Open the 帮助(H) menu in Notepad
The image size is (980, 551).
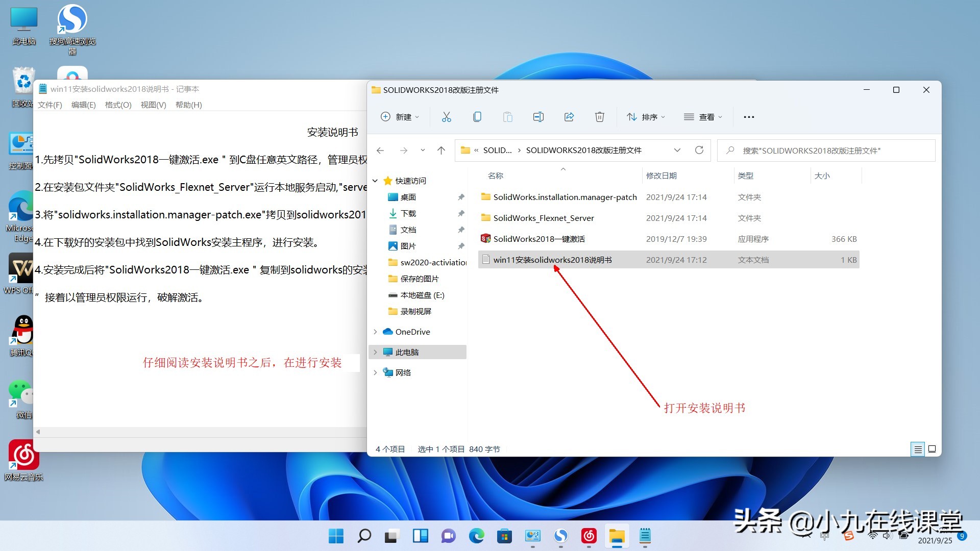click(188, 105)
